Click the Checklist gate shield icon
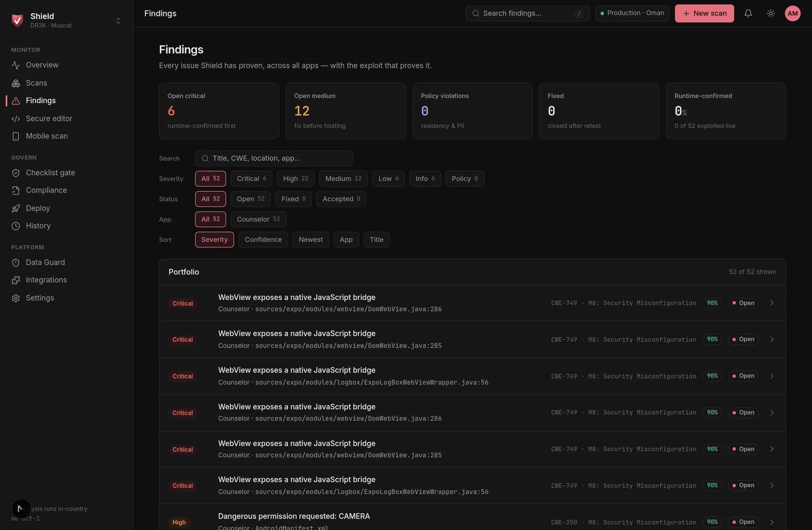Screen dimensions: 812x530 [16, 173]
